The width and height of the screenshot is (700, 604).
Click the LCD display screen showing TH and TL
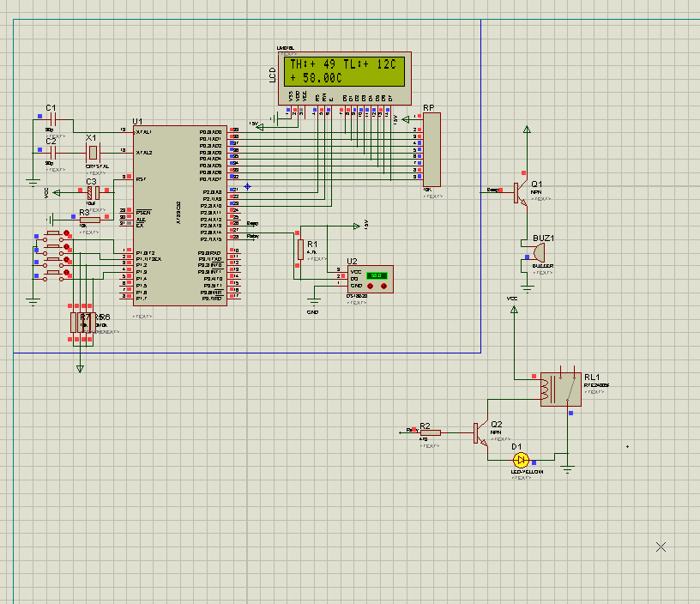[x=344, y=71]
